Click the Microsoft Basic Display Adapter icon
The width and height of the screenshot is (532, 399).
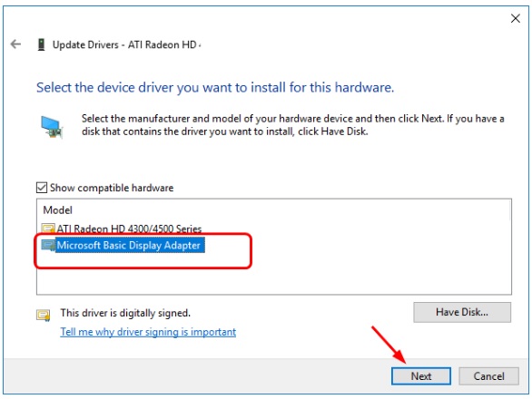[48, 245]
